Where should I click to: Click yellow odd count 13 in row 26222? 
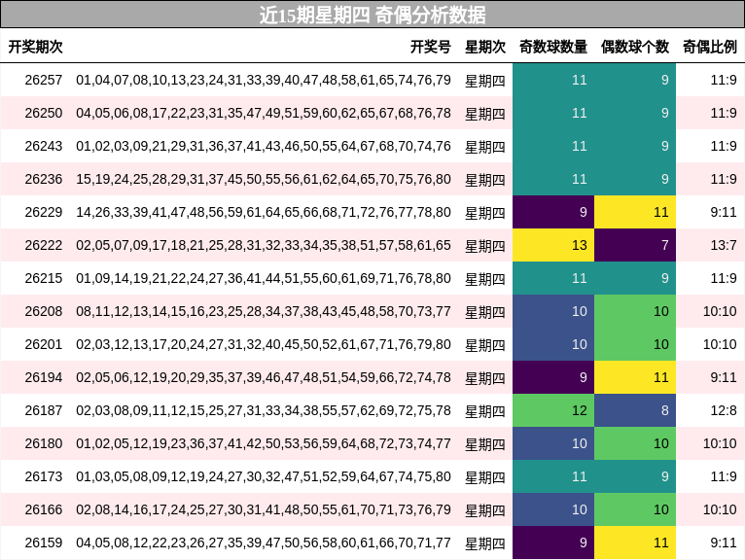[x=553, y=245]
